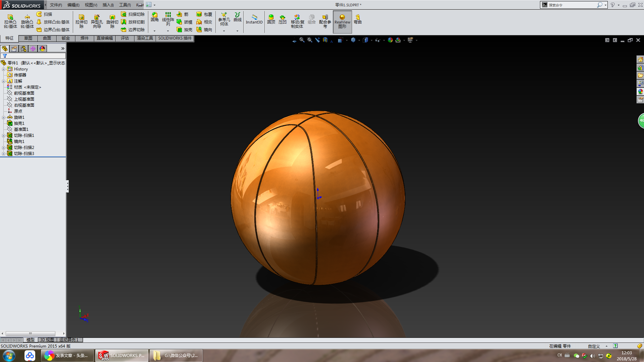The image size is (644, 362).
Task: Click the Loft Boss/Base (放样凸台/基体) tool
Action: [53, 22]
